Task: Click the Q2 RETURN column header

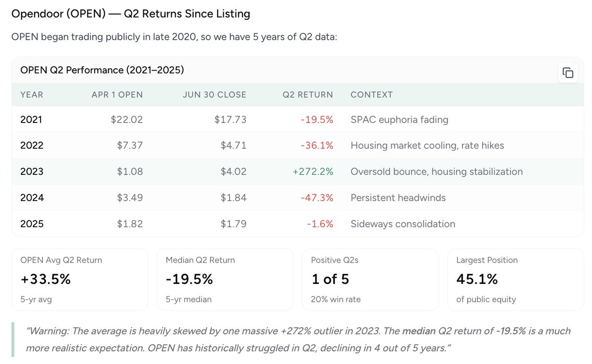Action: point(308,94)
